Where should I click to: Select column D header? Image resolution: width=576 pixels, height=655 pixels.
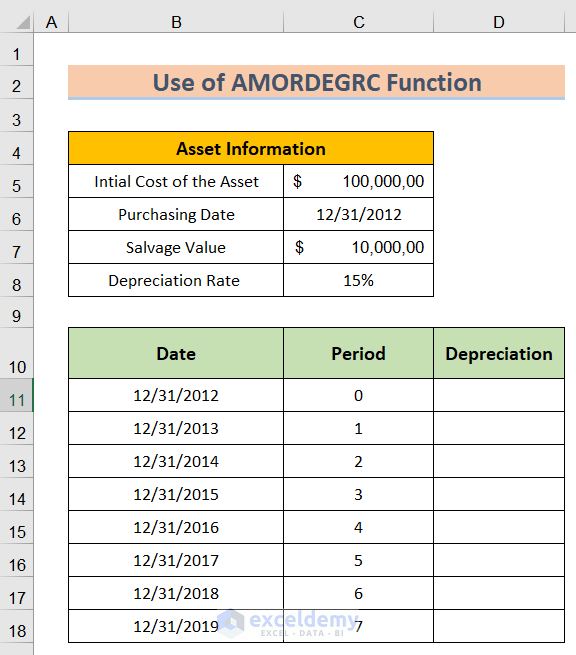(499, 22)
